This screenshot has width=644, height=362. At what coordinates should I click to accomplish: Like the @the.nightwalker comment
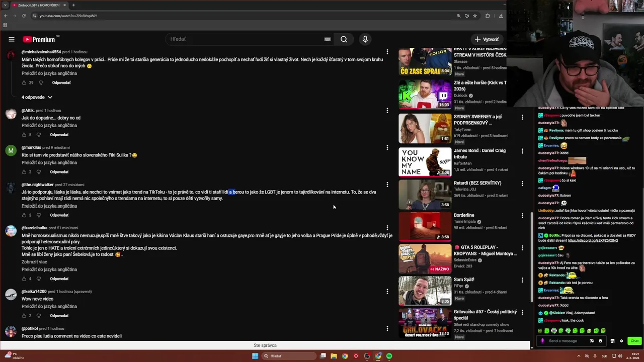coord(24,215)
